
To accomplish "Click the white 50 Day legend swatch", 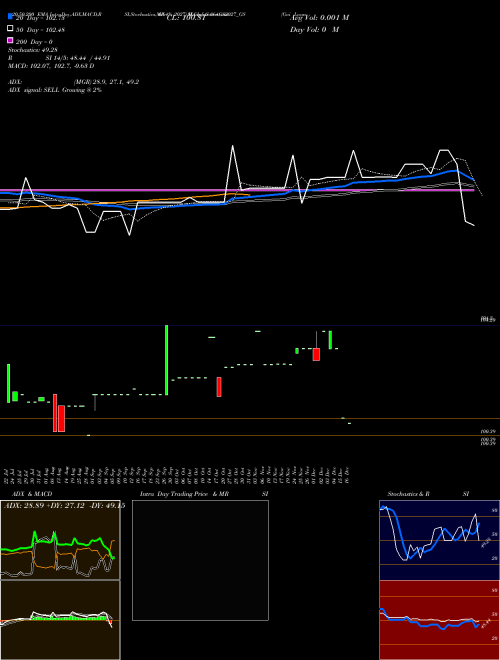I will 11,29.
